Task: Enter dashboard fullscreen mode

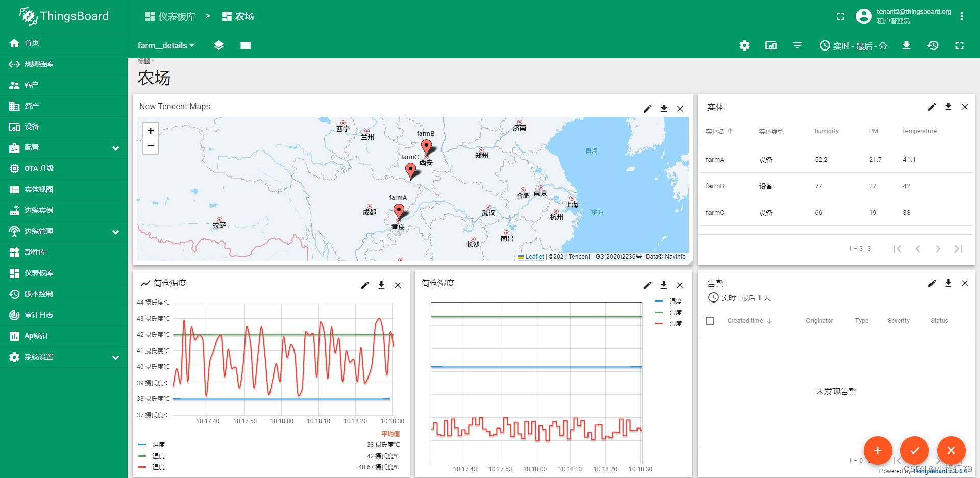Action: 960,45
